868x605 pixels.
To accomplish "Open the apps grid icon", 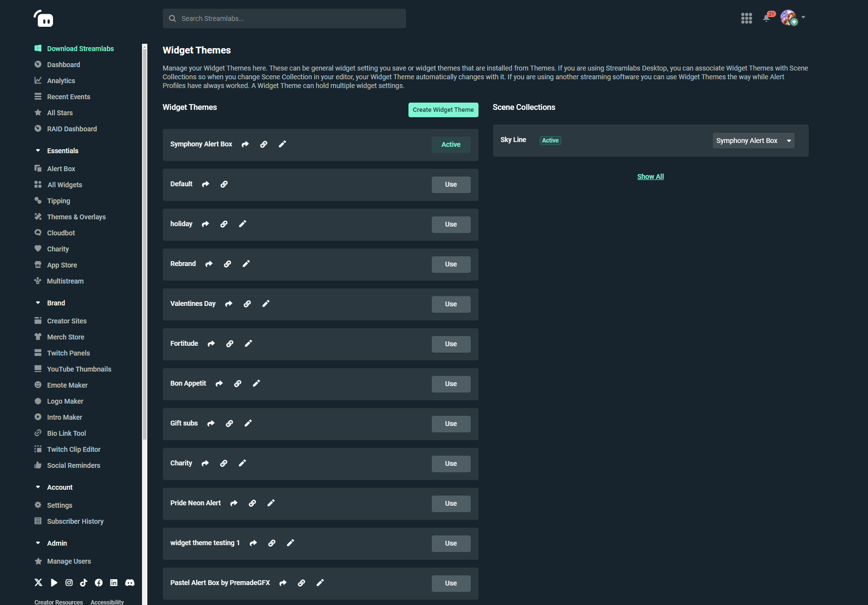I will point(746,18).
